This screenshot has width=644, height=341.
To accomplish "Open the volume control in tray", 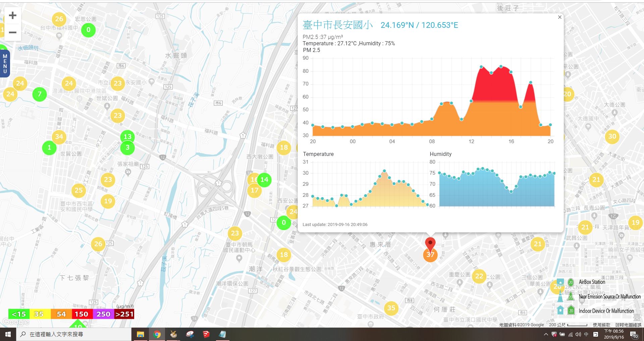I will pyautogui.click(x=578, y=334).
